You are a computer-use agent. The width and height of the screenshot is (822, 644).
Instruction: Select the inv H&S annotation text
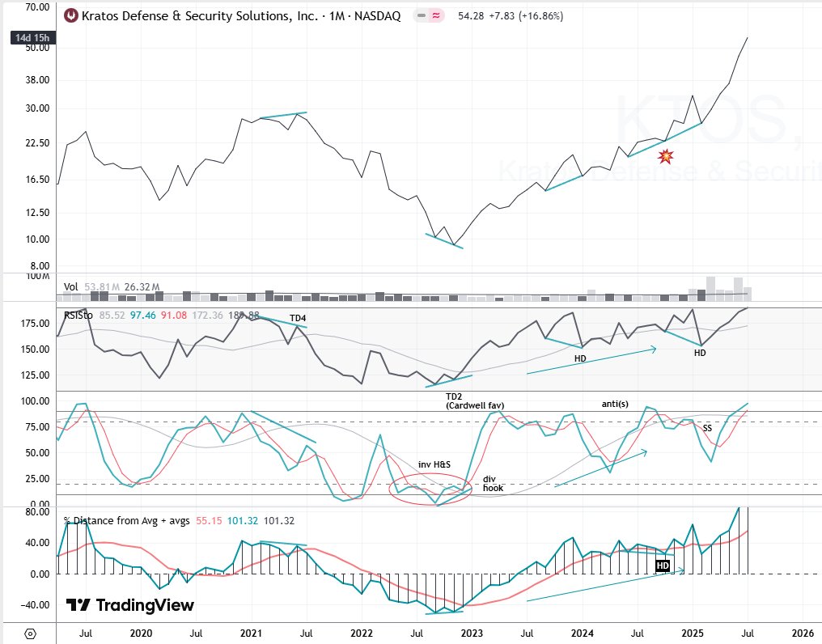[x=434, y=464]
